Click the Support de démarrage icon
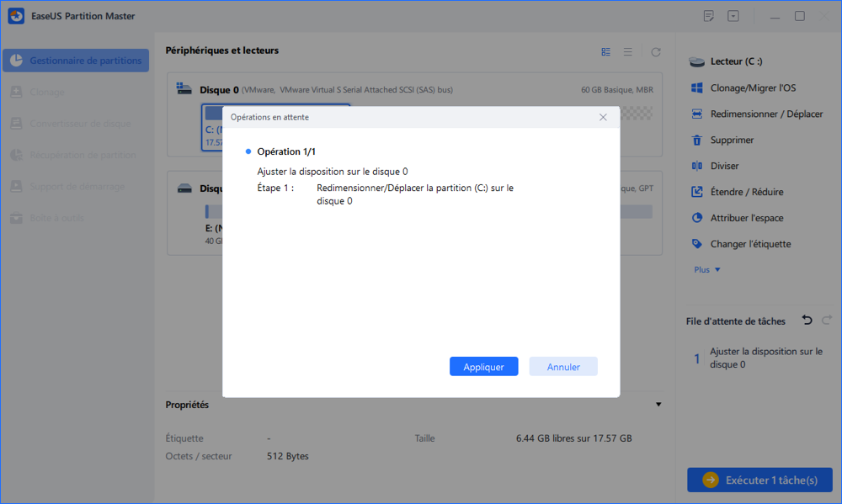 [x=16, y=187]
